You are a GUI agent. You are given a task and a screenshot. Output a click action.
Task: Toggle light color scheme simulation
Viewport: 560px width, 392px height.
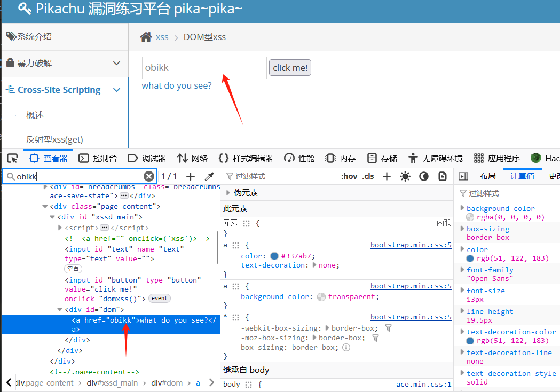pyautogui.click(x=405, y=176)
